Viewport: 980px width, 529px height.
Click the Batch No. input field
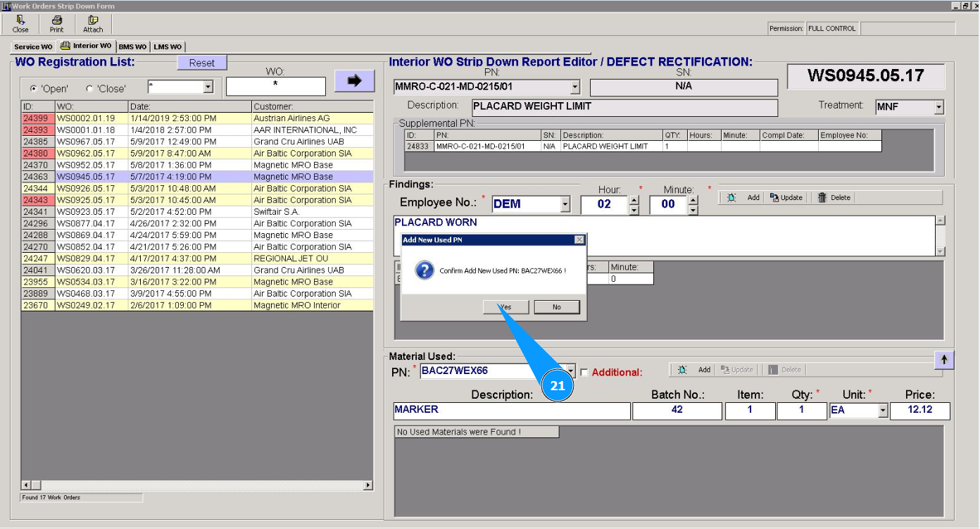(x=677, y=410)
